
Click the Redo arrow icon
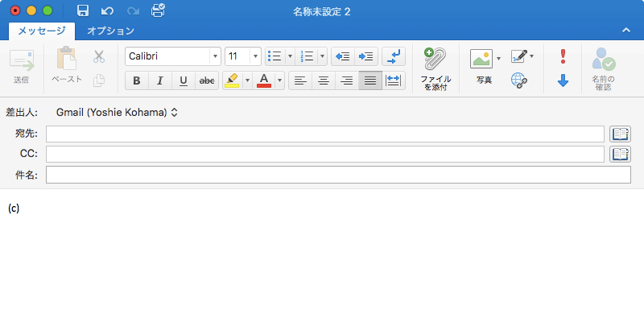133,11
